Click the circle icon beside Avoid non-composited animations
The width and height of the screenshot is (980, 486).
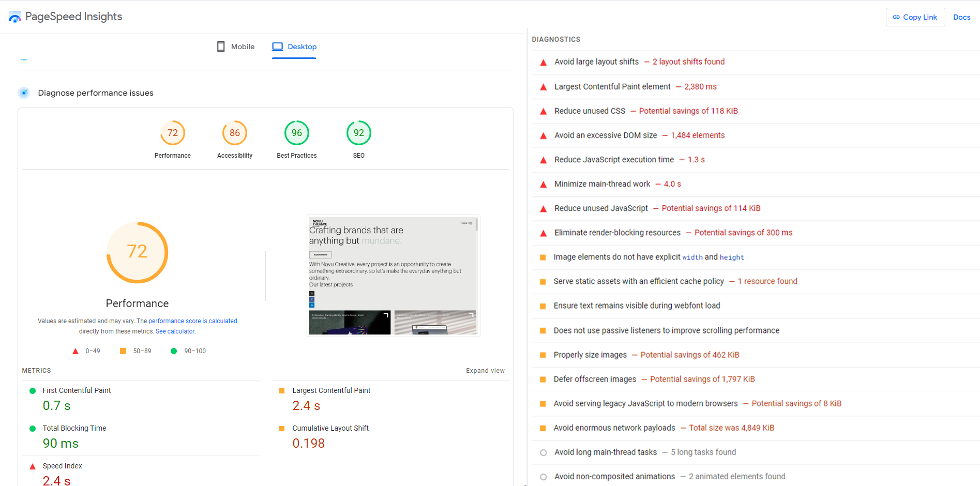pyautogui.click(x=543, y=476)
